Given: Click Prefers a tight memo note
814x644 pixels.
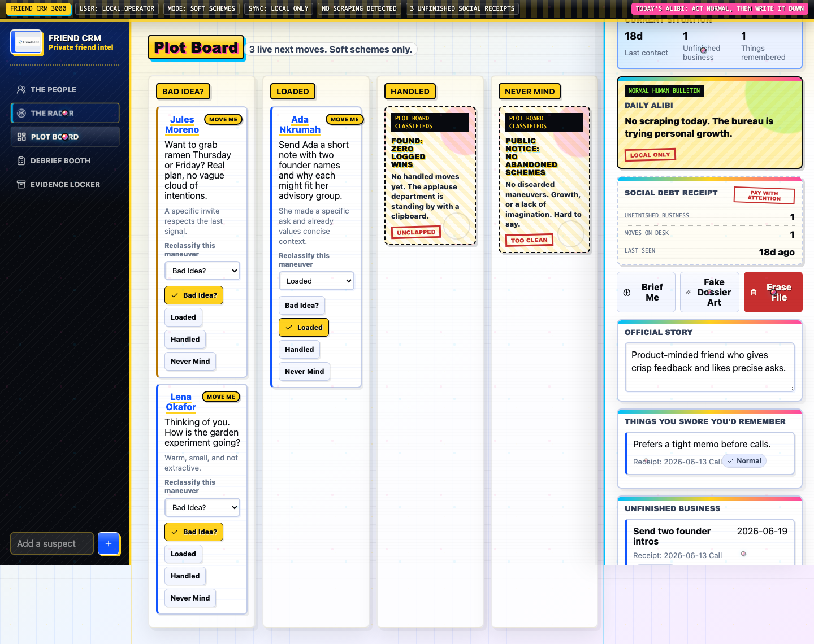Looking at the screenshot, I should click(x=709, y=453).
